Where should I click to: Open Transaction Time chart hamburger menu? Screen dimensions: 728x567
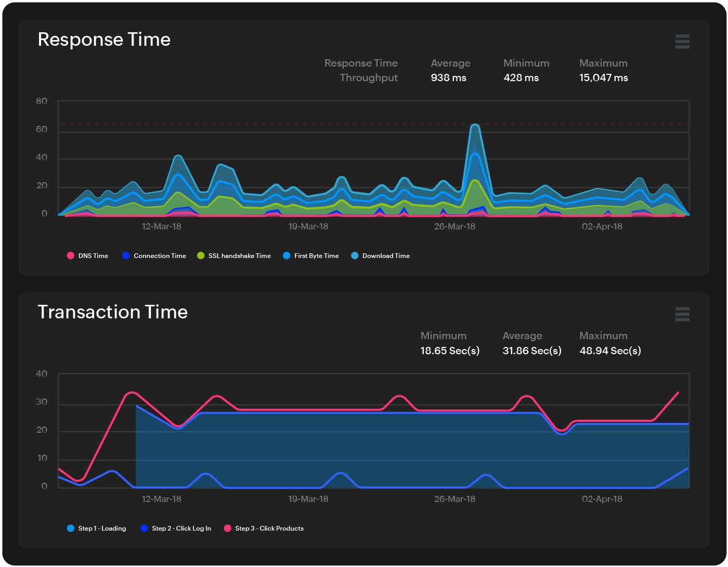pos(682,314)
